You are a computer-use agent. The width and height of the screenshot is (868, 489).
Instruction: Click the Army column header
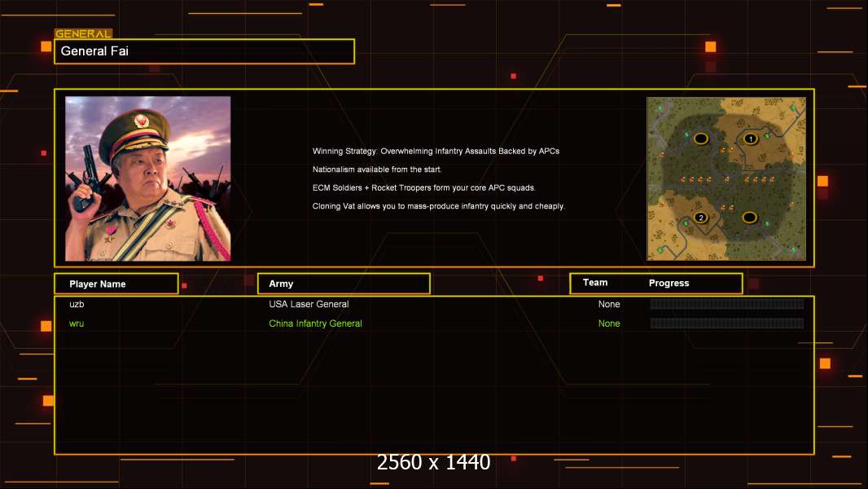click(x=344, y=284)
